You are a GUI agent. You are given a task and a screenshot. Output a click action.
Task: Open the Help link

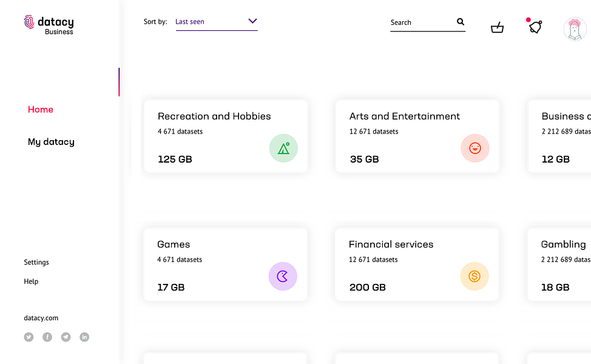31,281
